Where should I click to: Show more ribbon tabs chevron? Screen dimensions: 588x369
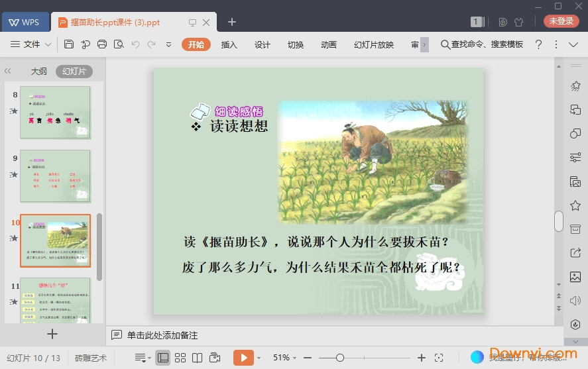click(x=424, y=44)
